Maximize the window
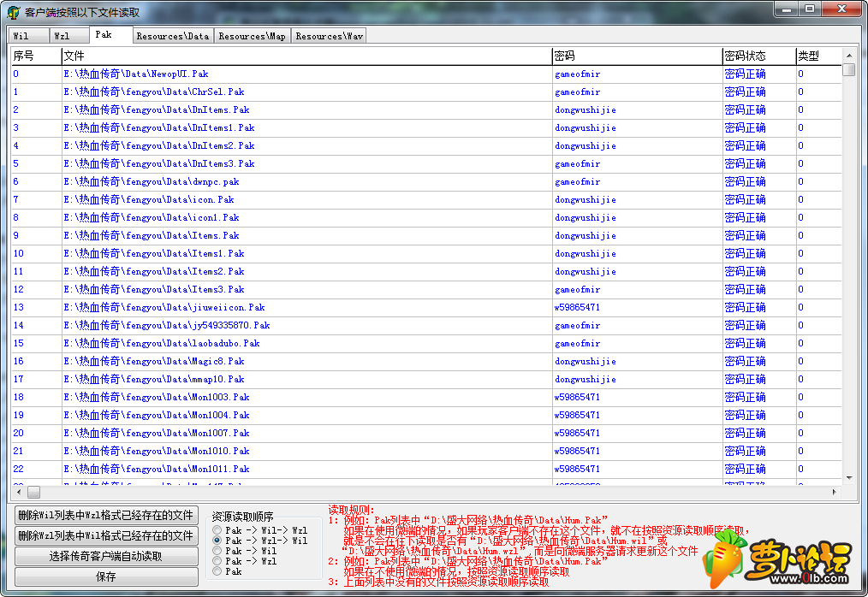868x597 pixels. click(810, 9)
